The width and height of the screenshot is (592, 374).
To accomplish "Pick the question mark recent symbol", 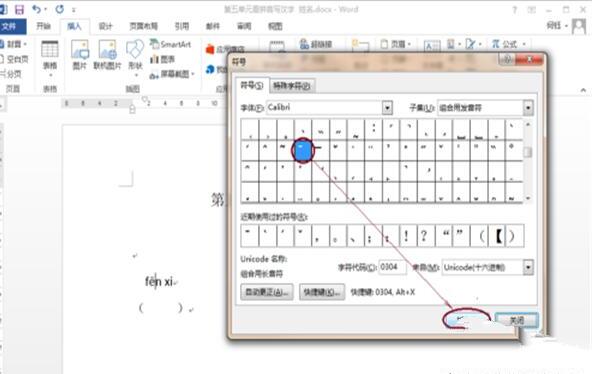I will [x=424, y=236].
